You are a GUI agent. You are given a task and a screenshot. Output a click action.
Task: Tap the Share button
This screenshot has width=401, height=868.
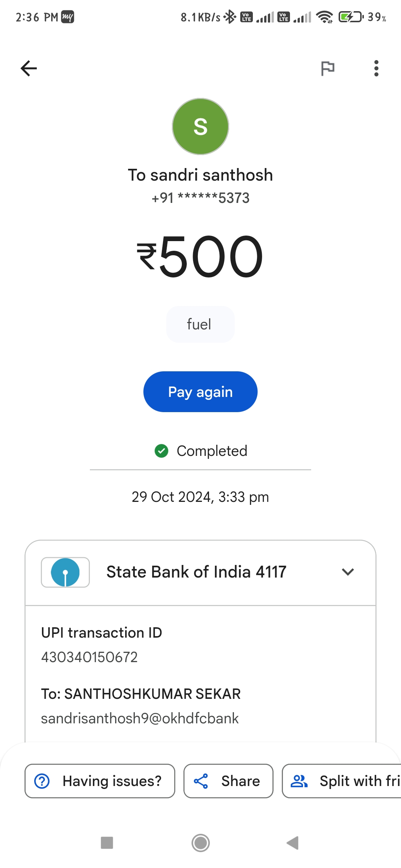coord(228,781)
